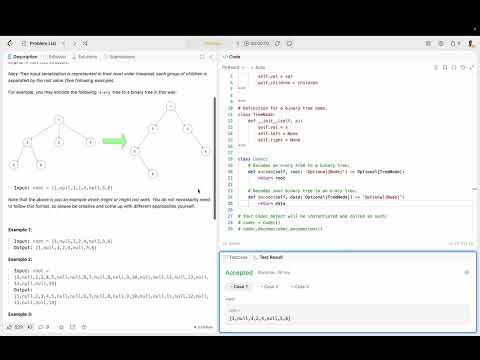Click the icon right of Accepted status
480x360 pixels.
pyautogui.click(x=467, y=272)
